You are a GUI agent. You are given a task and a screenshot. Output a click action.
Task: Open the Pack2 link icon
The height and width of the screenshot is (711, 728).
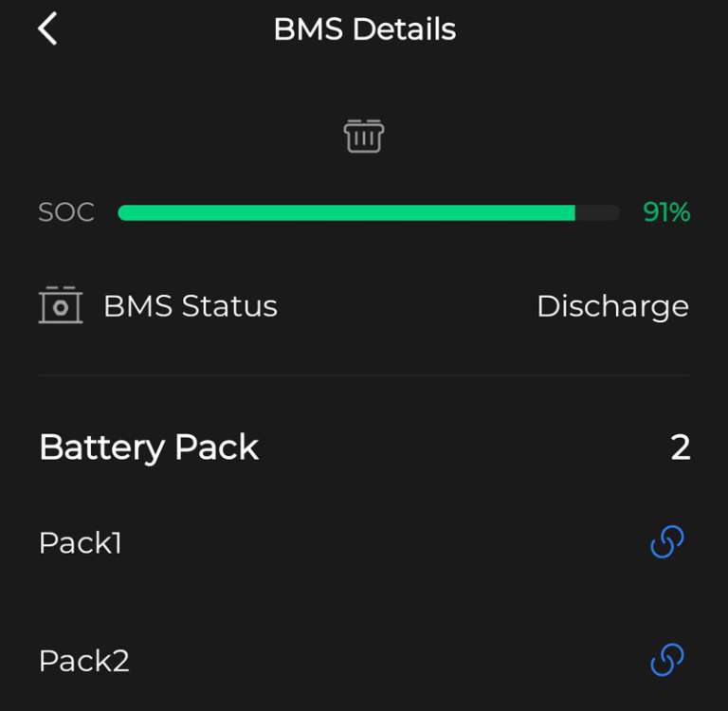click(x=667, y=660)
